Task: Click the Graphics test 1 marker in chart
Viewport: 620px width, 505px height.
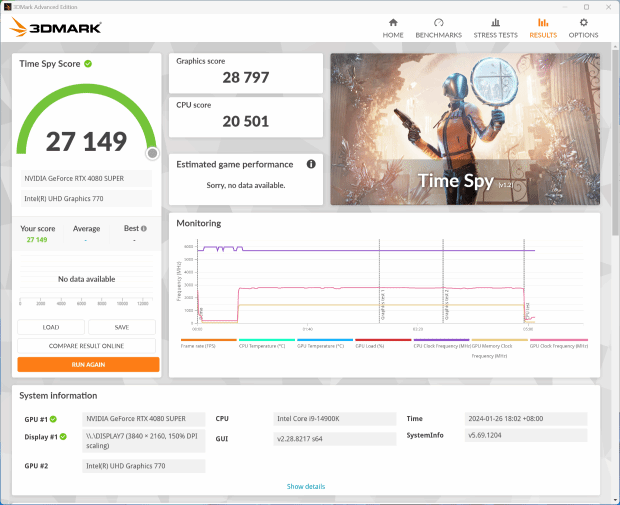Action: tap(382, 304)
